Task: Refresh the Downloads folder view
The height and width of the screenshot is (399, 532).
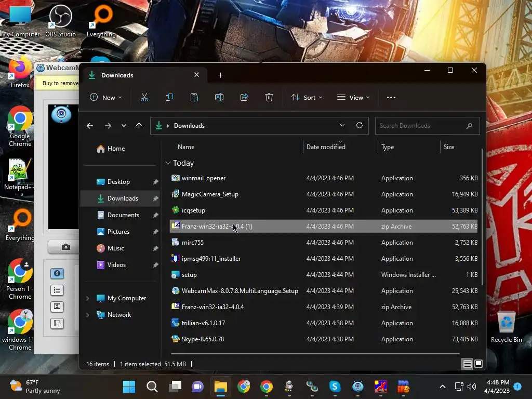Action: coord(360,125)
